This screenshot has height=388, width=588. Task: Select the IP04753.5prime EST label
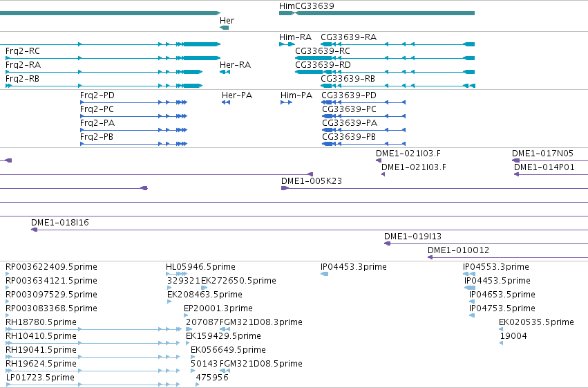502,309
